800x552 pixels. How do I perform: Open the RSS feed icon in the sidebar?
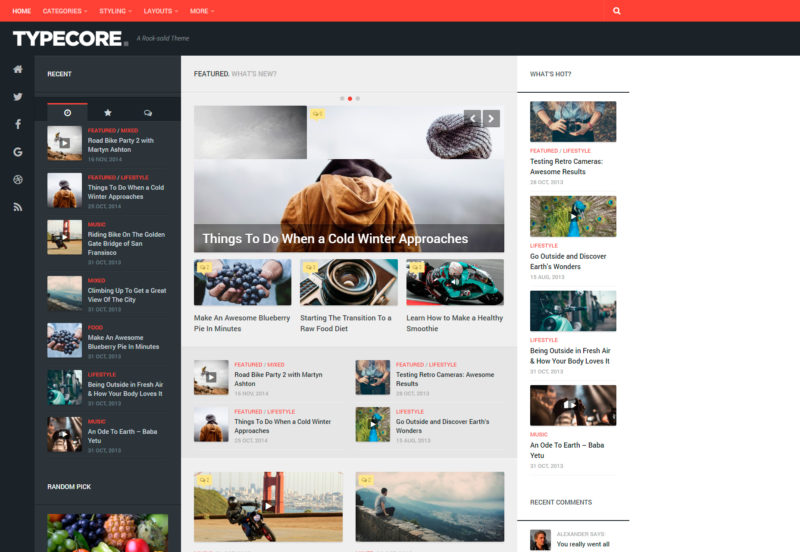[x=18, y=207]
